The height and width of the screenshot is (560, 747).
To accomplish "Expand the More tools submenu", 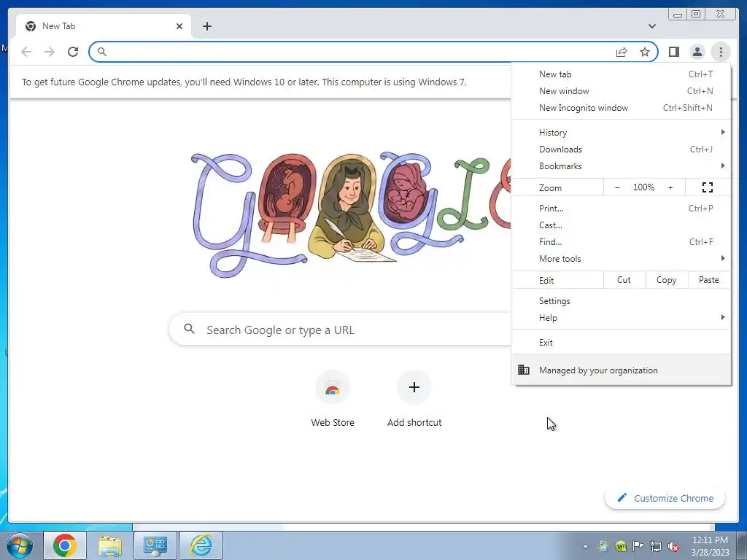I will tap(622, 259).
